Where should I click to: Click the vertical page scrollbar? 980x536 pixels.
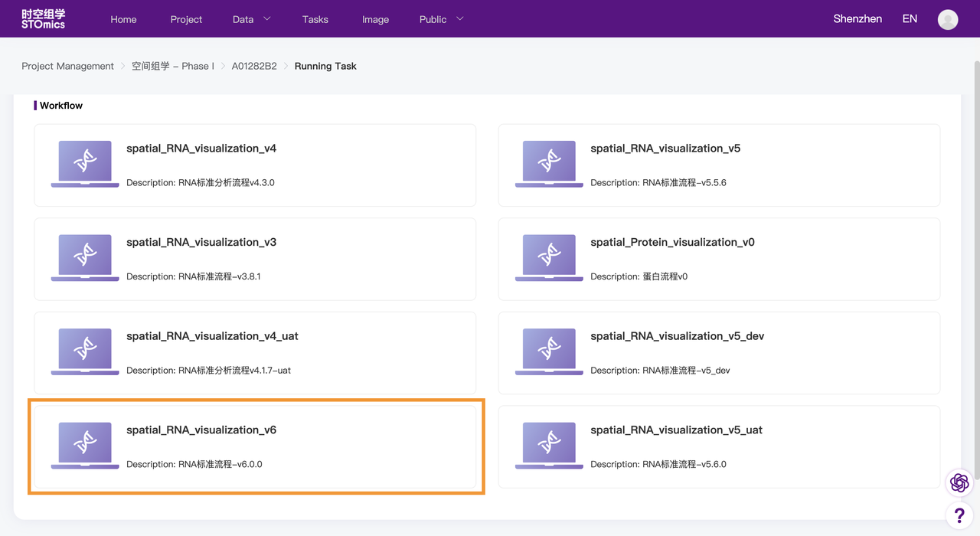975,268
